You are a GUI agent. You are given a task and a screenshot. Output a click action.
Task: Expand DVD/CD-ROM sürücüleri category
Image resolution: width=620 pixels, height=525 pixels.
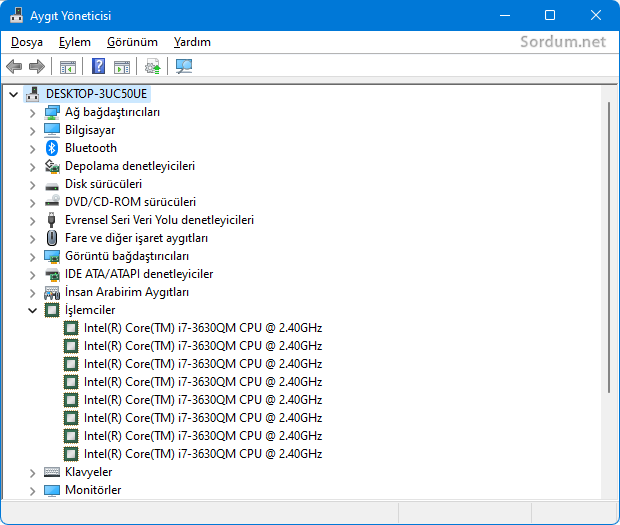[32, 203]
